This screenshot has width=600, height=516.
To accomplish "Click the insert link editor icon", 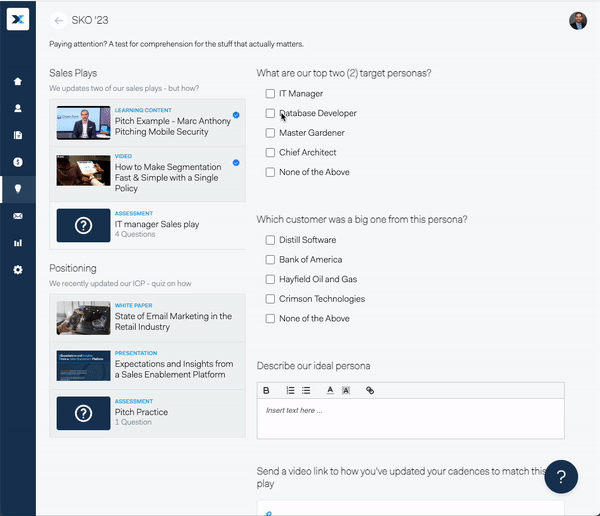I will [369, 390].
